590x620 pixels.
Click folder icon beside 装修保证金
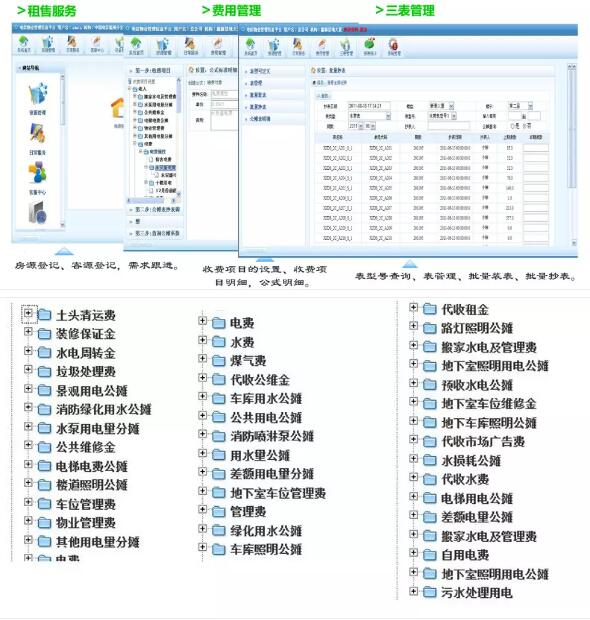44,334
